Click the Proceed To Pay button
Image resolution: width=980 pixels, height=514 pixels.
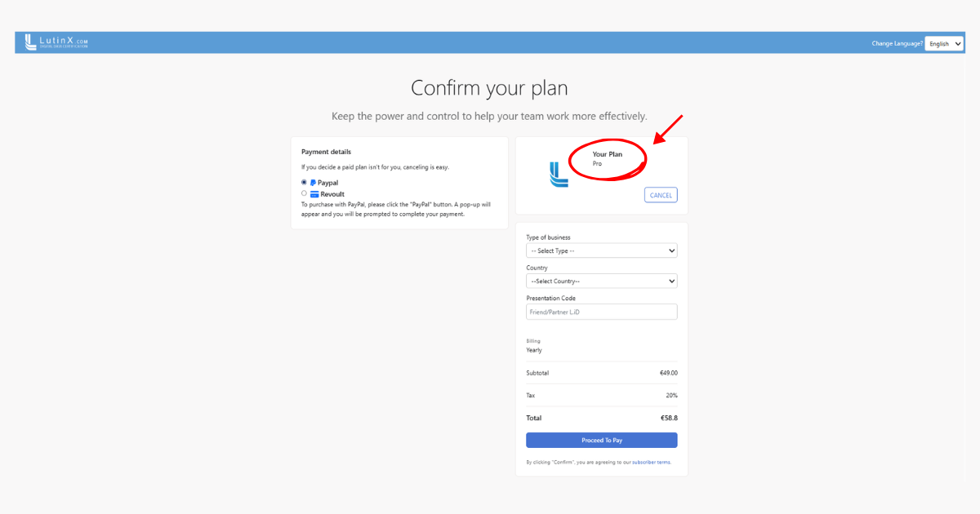pyautogui.click(x=601, y=440)
